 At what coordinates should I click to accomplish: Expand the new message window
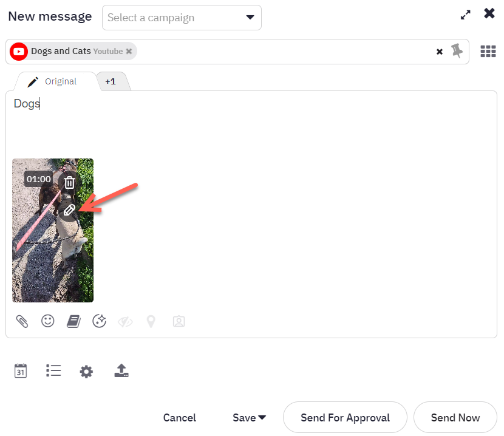(465, 15)
